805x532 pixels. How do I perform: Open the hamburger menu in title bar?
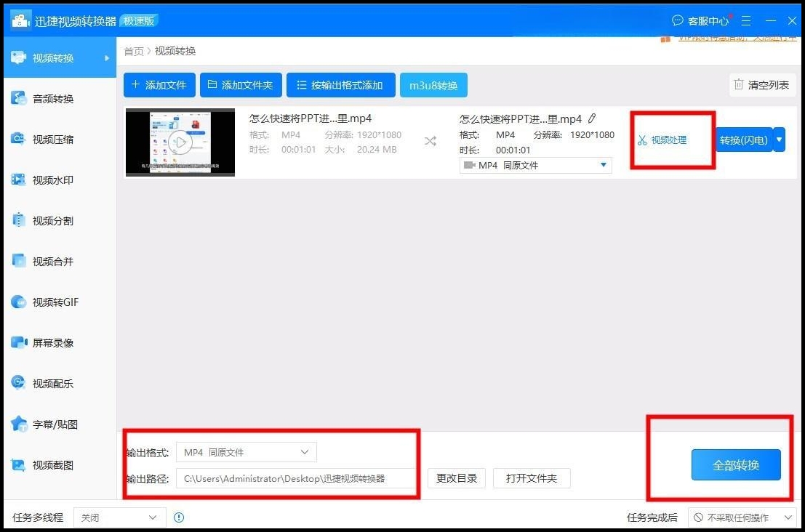coord(746,20)
